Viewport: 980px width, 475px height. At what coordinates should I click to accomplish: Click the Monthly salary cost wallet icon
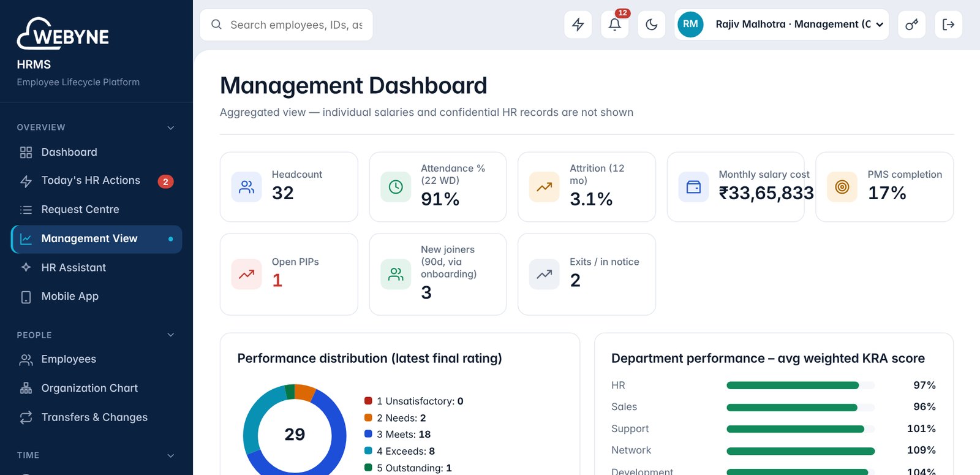[x=693, y=187]
